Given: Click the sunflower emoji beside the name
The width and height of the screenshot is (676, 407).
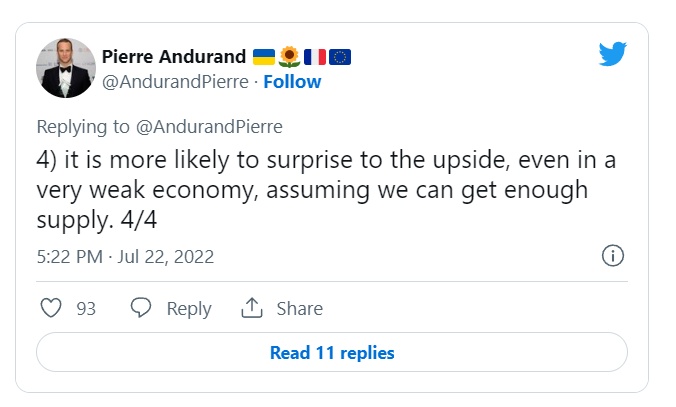Looking at the screenshot, I should (x=290, y=56).
